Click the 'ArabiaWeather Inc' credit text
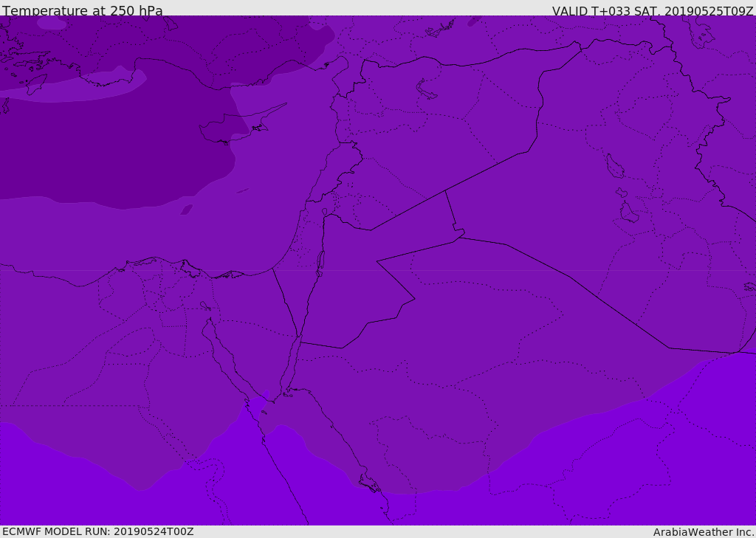This screenshot has height=538, width=756. pyautogui.click(x=704, y=532)
